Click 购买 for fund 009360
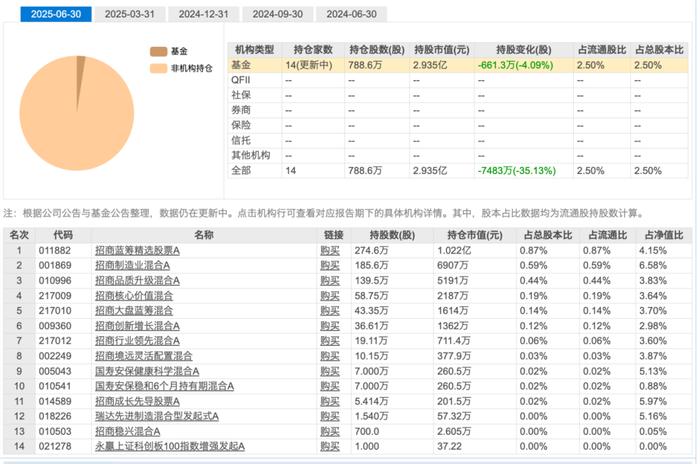The width and height of the screenshot is (700, 464). 330,326
